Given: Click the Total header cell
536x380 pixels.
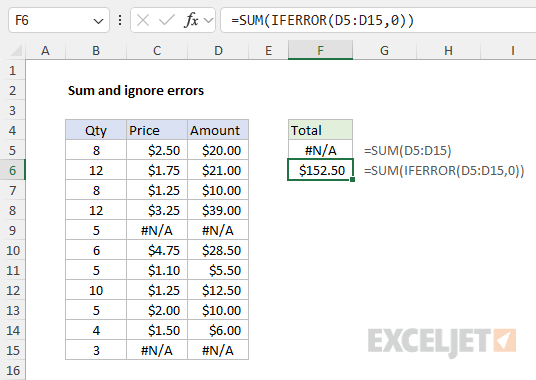Looking at the screenshot, I should (320, 130).
